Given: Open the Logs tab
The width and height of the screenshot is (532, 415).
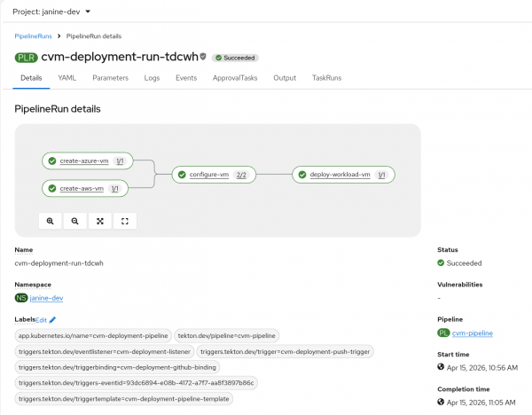Looking at the screenshot, I should click(x=152, y=78).
